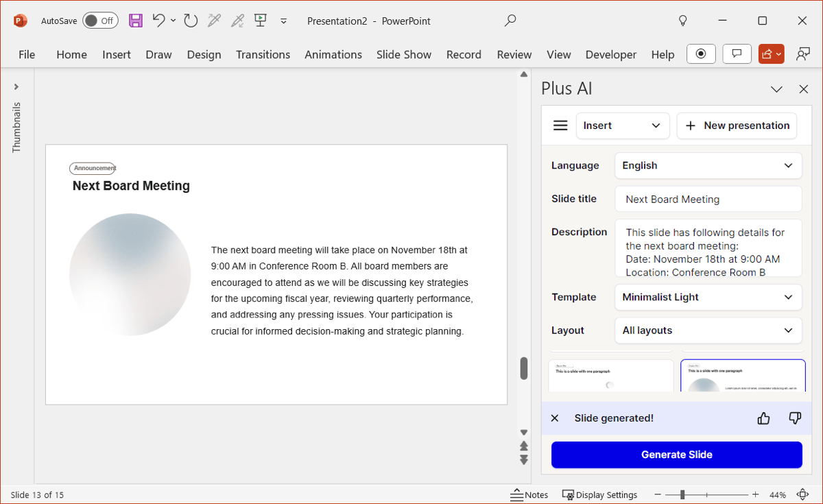Open the Comments icon in ribbon
Viewport: 823px width, 504px height.
point(737,54)
